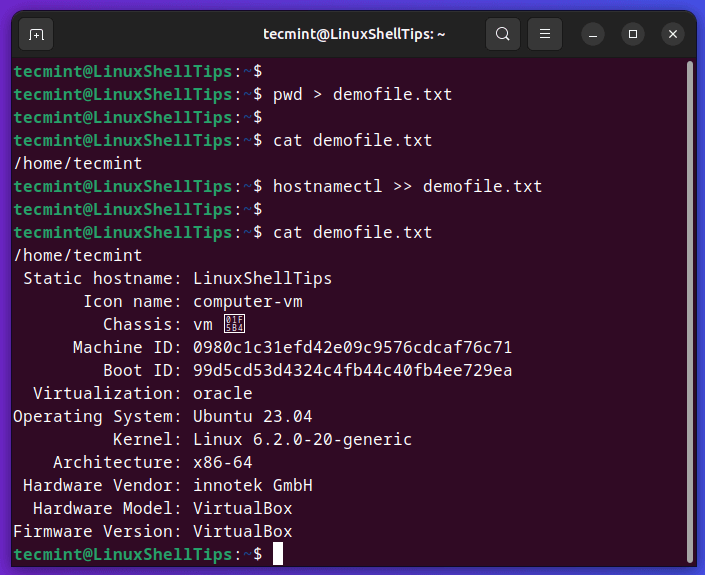The width and height of the screenshot is (705, 575).
Task: Click the Machine ID value 0980c1c31efd42e09c9576cdcaf76c71
Action: coord(352,347)
